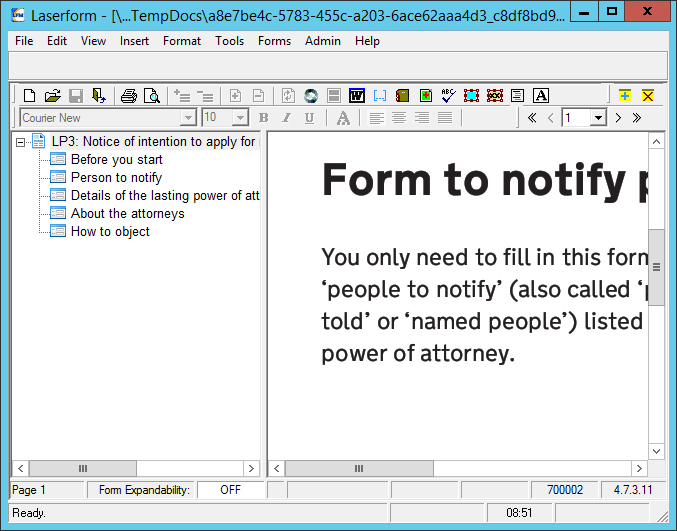Click the text box 'A' icon
The height and width of the screenshot is (531, 677).
541,96
